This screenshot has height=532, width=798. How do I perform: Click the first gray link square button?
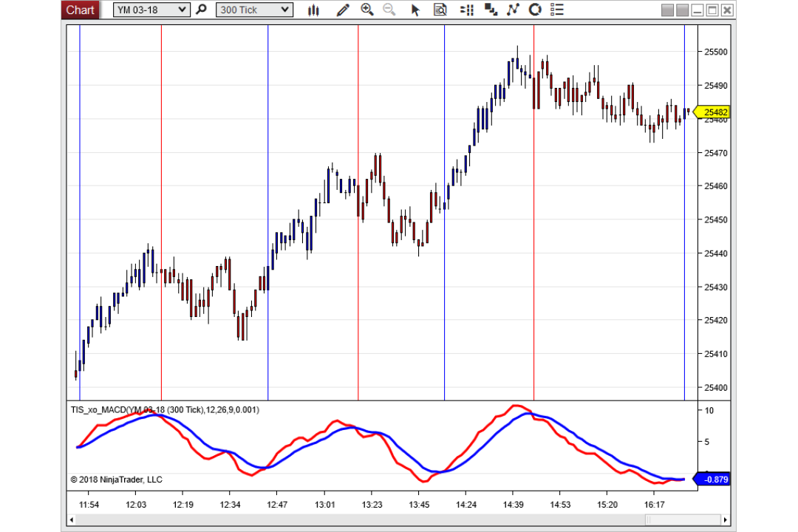(x=668, y=10)
